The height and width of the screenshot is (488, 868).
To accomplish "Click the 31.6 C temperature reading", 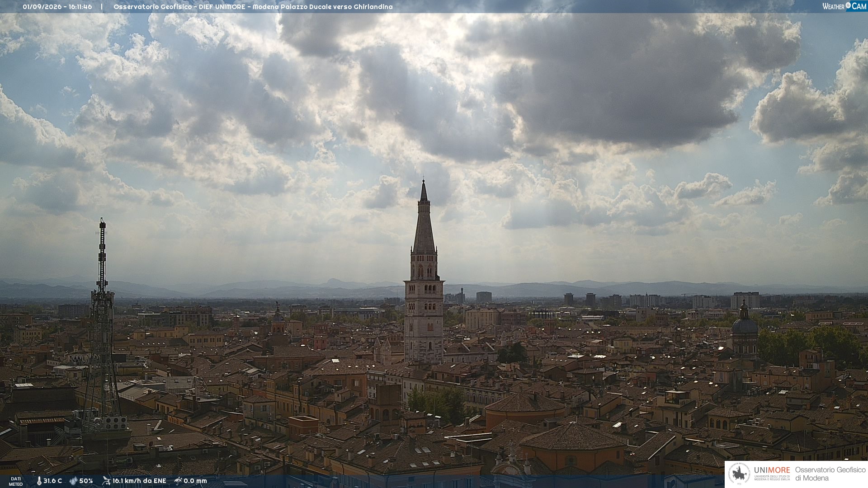I will (x=52, y=481).
